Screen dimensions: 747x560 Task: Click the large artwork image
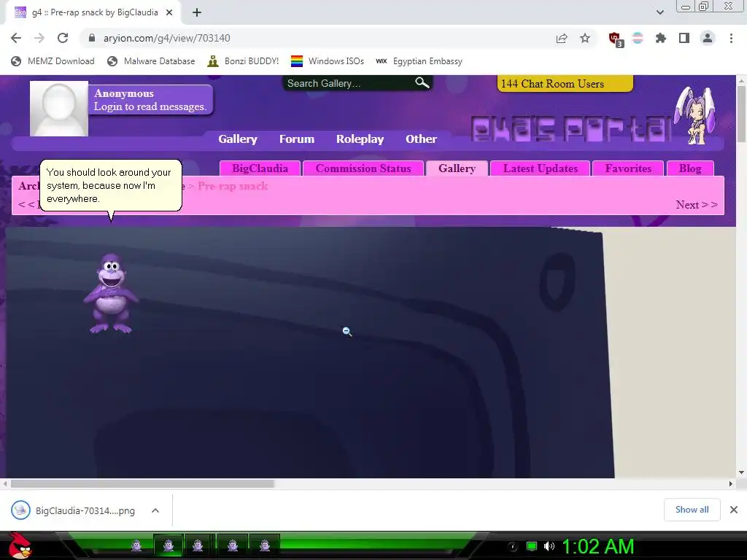(309, 352)
